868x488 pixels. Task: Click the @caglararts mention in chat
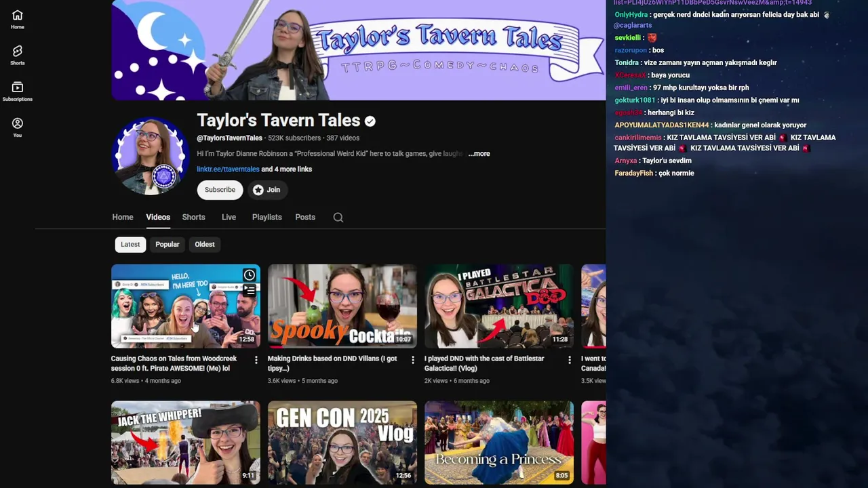click(633, 26)
